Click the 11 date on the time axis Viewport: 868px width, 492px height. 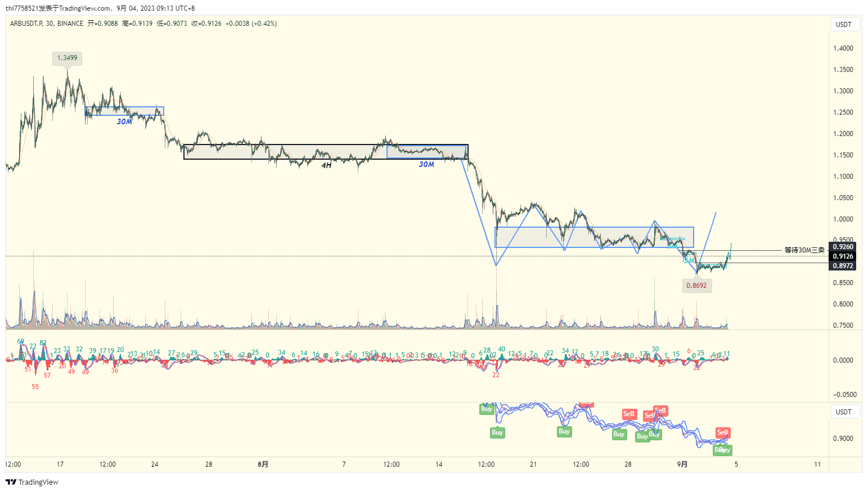pos(817,464)
